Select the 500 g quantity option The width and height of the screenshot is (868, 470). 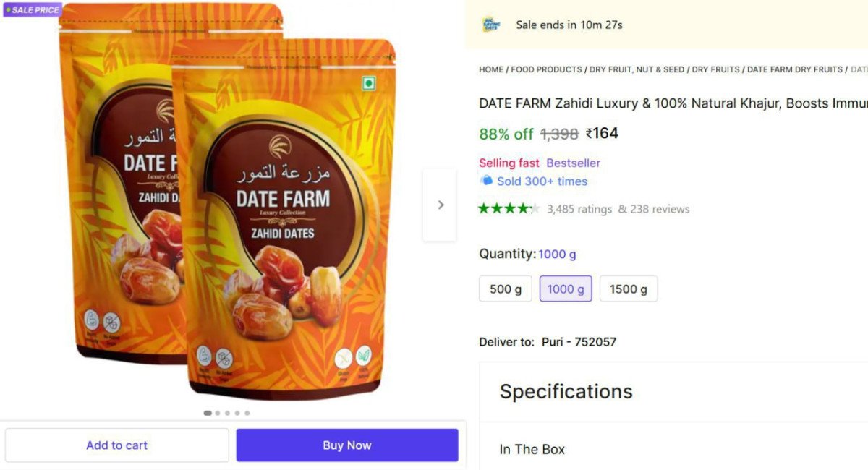pos(505,288)
